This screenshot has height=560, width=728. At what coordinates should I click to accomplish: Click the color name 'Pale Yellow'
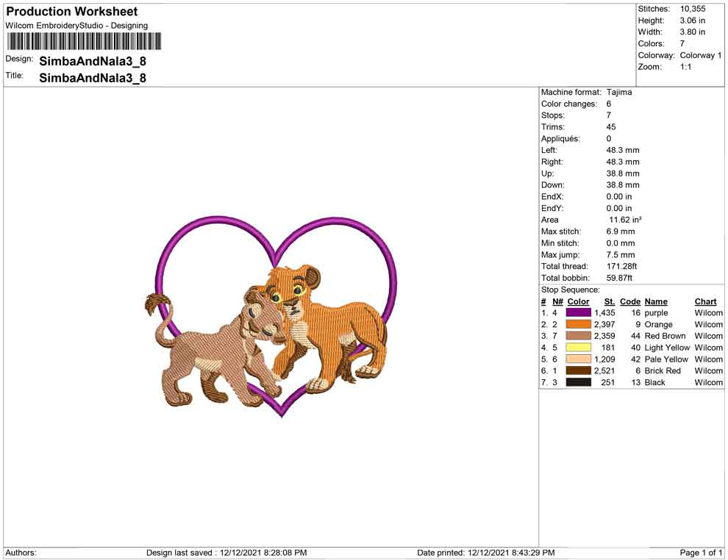(666, 359)
